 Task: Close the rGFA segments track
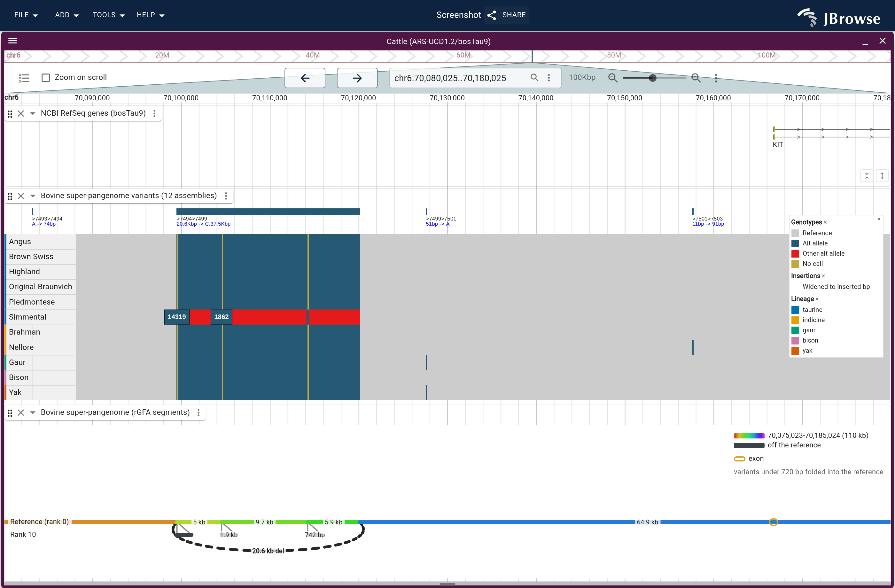pos(21,413)
